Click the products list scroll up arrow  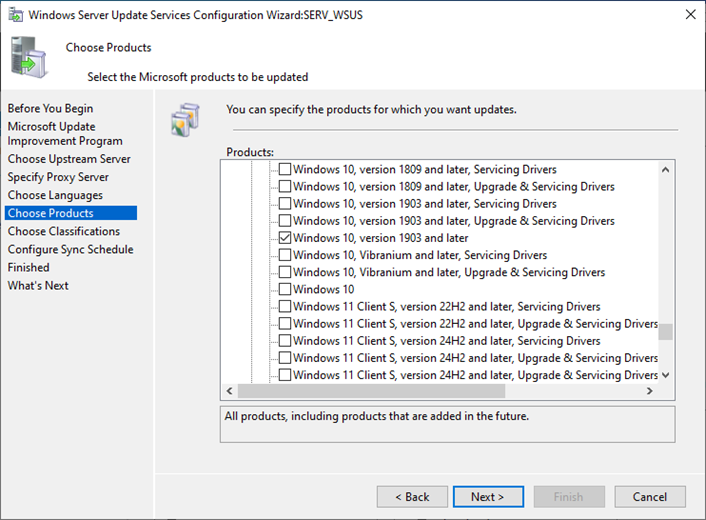(665, 170)
